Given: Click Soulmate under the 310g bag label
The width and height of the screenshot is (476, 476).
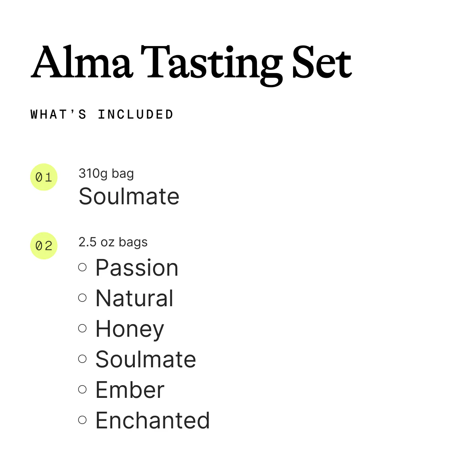Looking at the screenshot, I should (x=129, y=196).
